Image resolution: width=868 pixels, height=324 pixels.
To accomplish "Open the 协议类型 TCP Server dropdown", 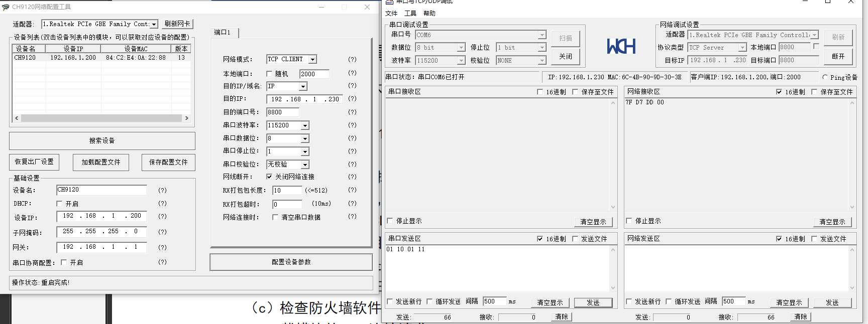I will pos(742,48).
